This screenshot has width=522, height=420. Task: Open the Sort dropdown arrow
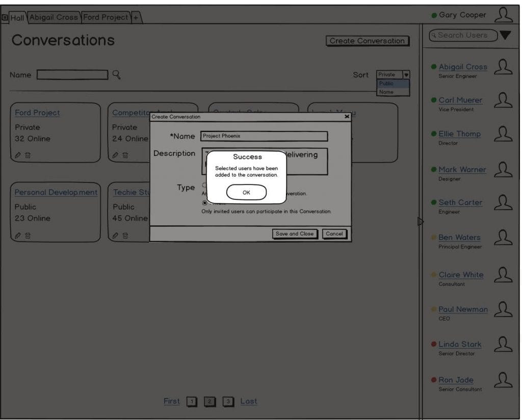click(x=406, y=74)
